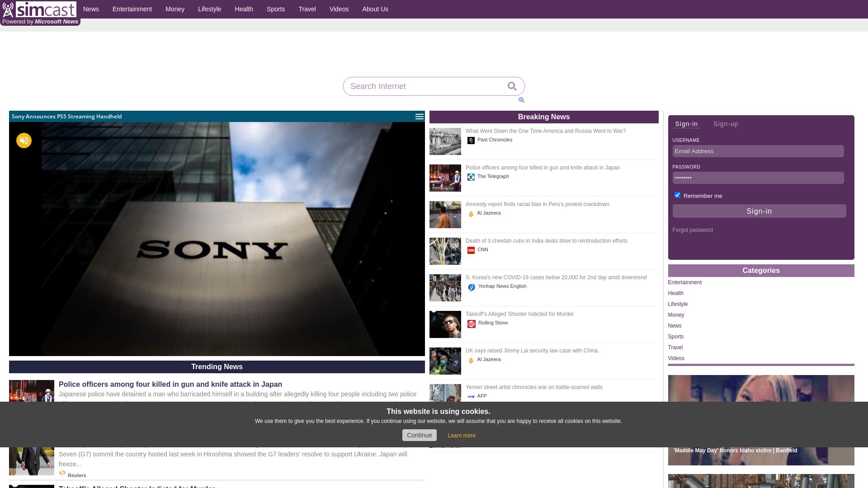
Task: Switch to the Sign-up tab
Action: 726,124
